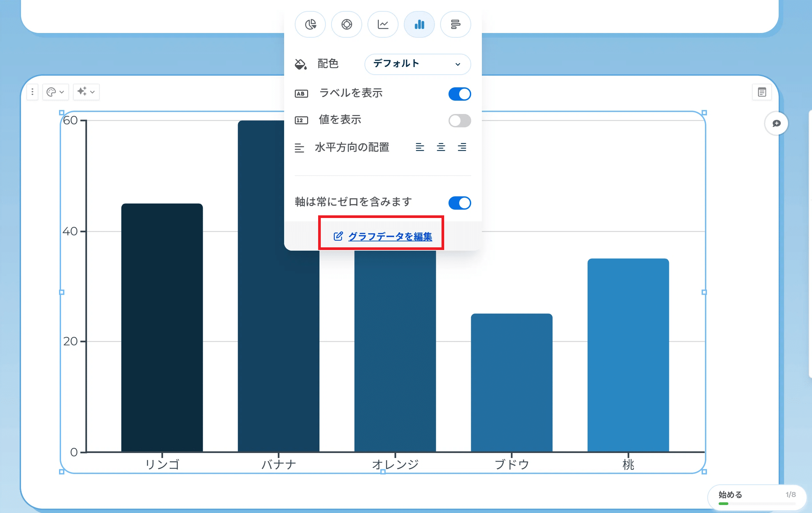Turn off ラベルを表示 toggle
Screen dimensions: 812x513
pyautogui.click(x=459, y=94)
